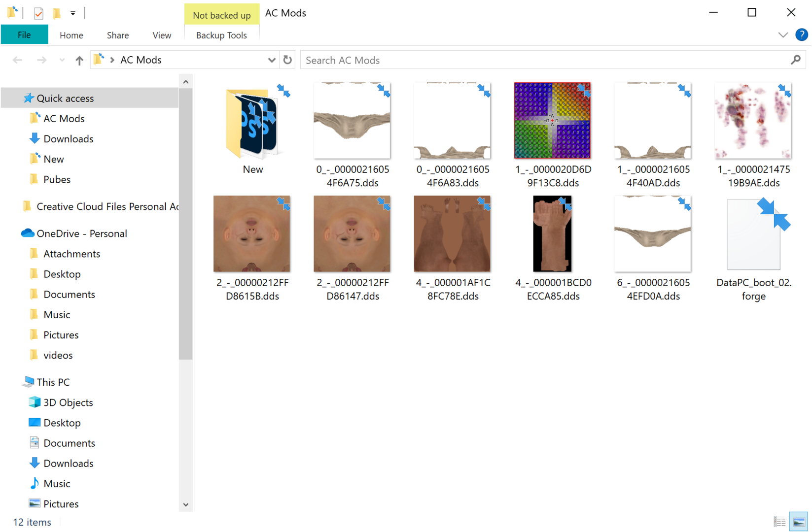Open the recent locations dropdown
The height and width of the screenshot is (532, 812).
tap(62, 60)
